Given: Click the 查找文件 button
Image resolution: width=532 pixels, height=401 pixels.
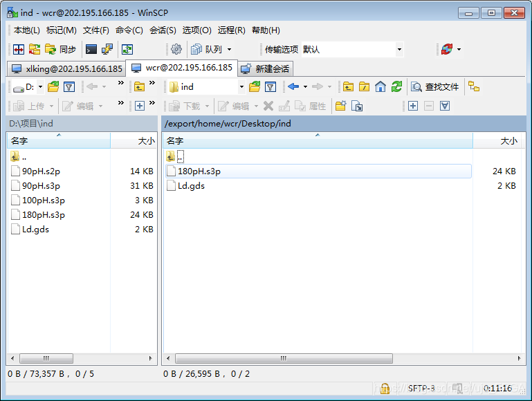Looking at the screenshot, I should 435,86.
